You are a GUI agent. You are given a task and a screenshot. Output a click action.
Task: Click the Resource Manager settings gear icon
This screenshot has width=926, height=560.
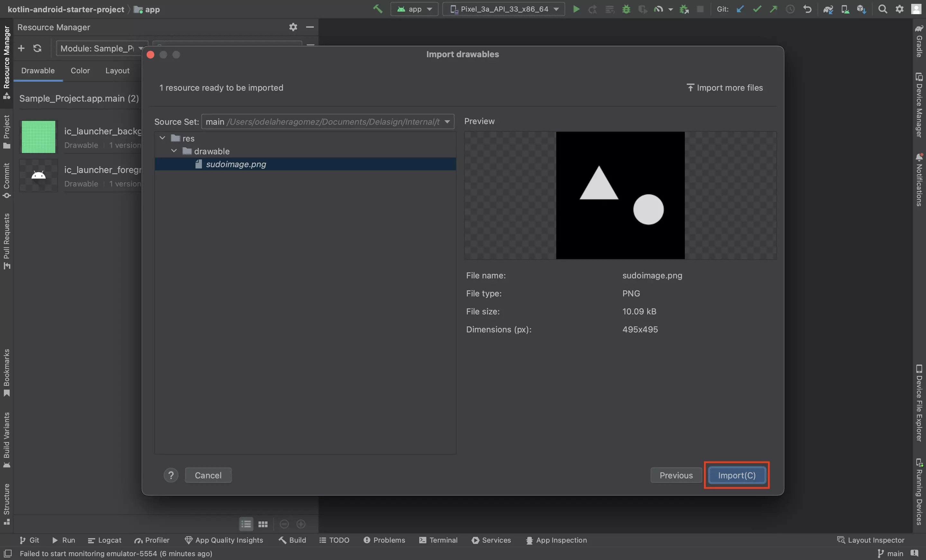tap(293, 28)
